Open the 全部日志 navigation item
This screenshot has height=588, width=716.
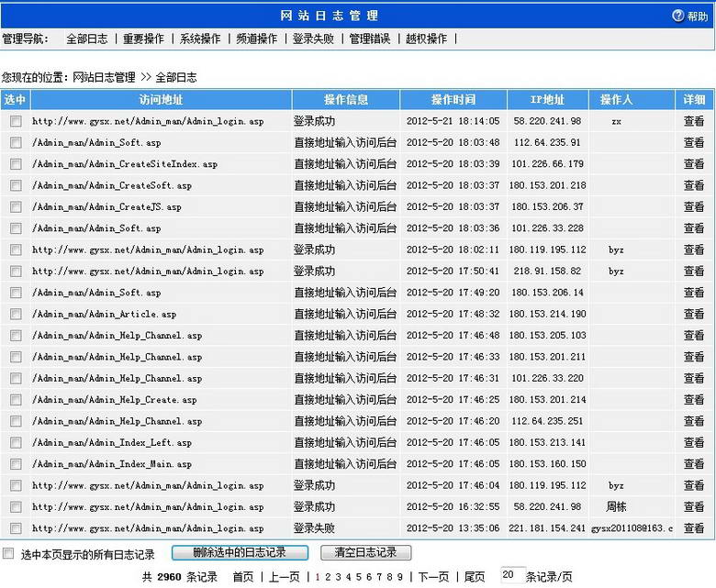coord(87,39)
